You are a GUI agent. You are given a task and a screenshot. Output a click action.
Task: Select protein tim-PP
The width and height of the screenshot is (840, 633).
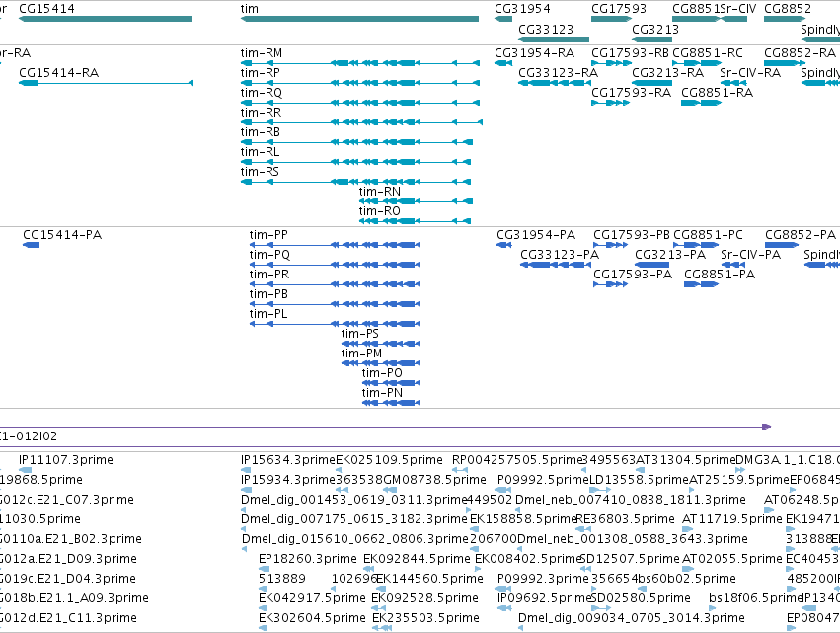(335, 245)
